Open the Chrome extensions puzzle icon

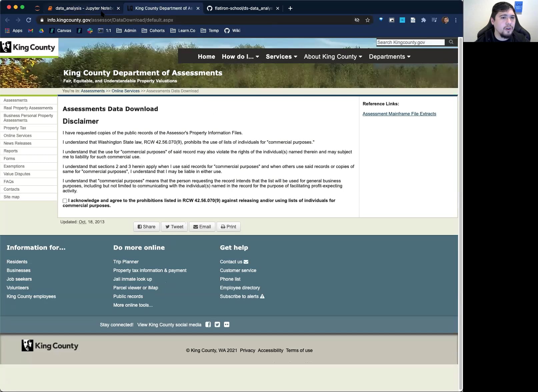coord(423,20)
